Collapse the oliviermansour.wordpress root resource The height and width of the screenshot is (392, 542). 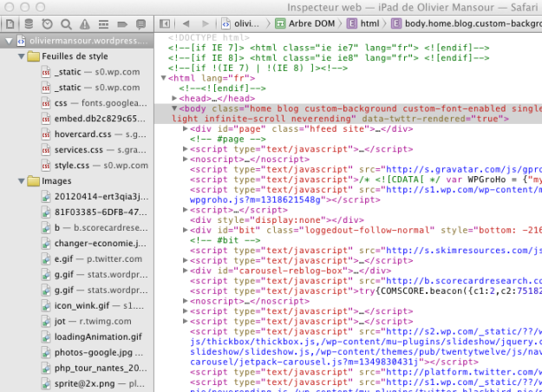(9, 41)
